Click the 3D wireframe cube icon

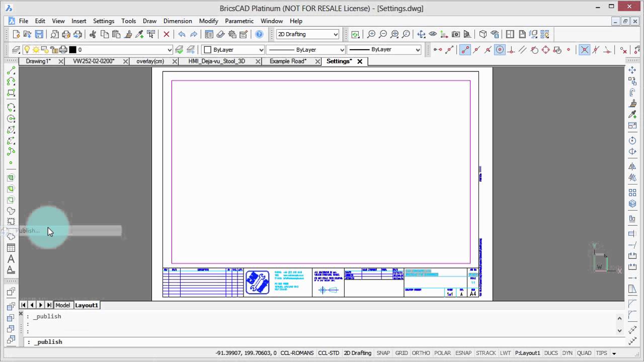tap(483, 34)
